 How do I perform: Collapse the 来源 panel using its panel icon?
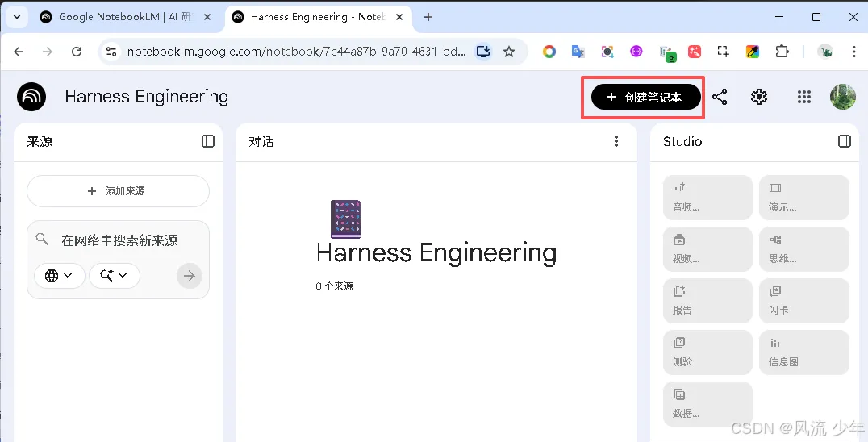coord(208,141)
